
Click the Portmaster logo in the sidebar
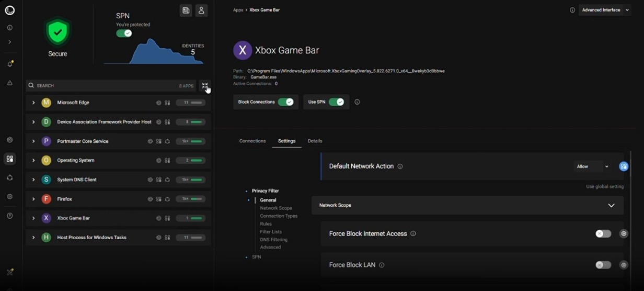pos(9,10)
